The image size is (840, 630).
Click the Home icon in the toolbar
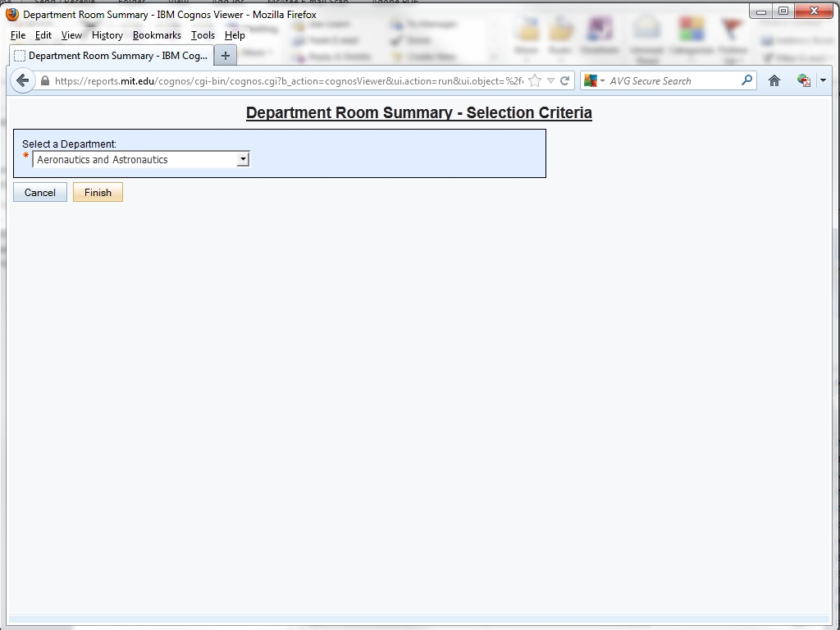pos(774,80)
